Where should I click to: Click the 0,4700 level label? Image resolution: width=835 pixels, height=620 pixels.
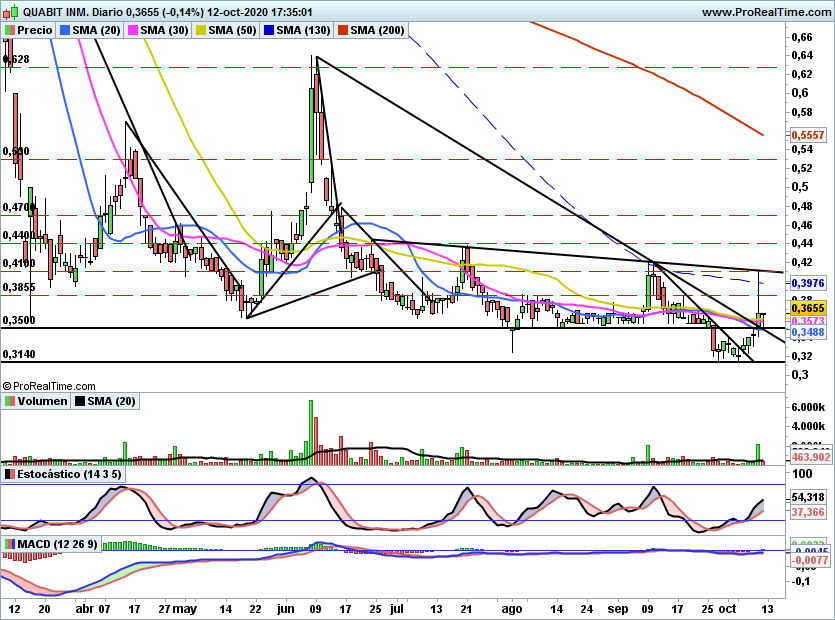pyautogui.click(x=19, y=207)
